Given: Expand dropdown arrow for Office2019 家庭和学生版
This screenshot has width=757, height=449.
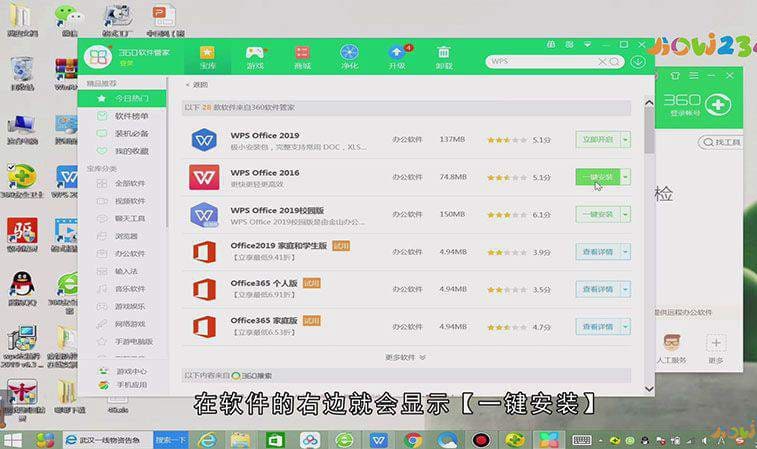Looking at the screenshot, I should click(625, 252).
